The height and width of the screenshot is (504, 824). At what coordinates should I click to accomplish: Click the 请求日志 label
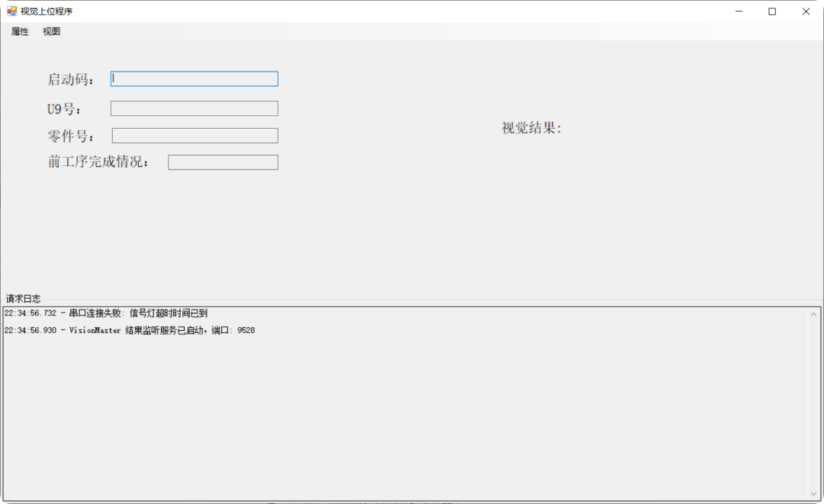coord(23,299)
